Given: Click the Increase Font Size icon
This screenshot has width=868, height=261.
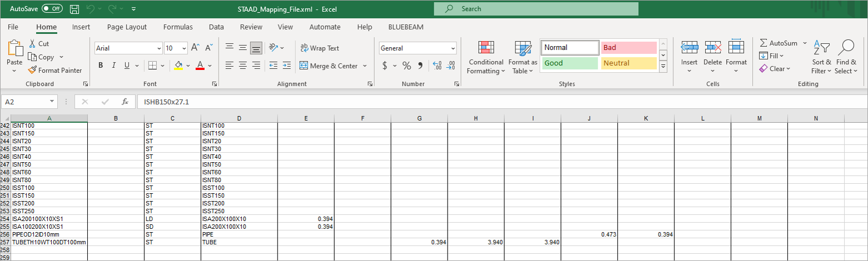Looking at the screenshot, I should pyautogui.click(x=195, y=48).
